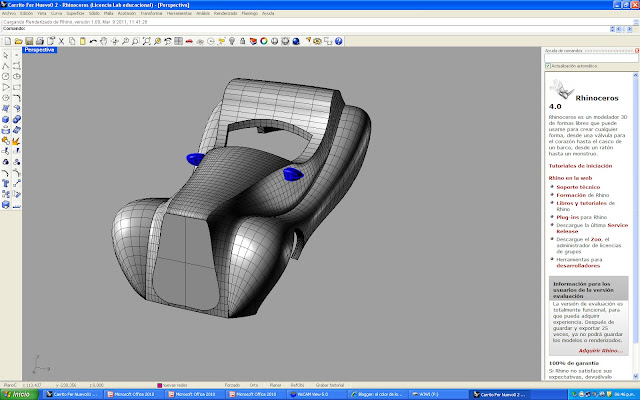Select the Circle tool in the side toolbar
Screen dimensions: 640x400
tap(6, 76)
